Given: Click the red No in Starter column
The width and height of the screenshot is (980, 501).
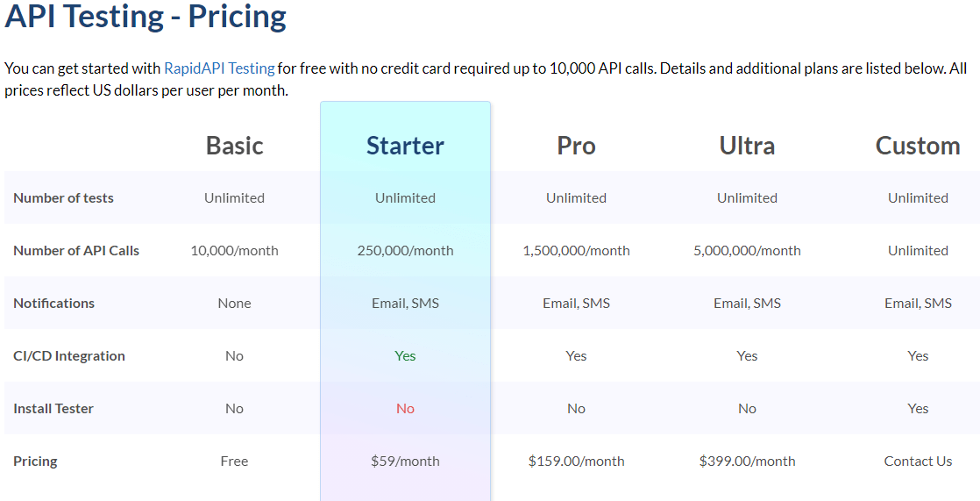Looking at the screenshot, I should (405, 408).
